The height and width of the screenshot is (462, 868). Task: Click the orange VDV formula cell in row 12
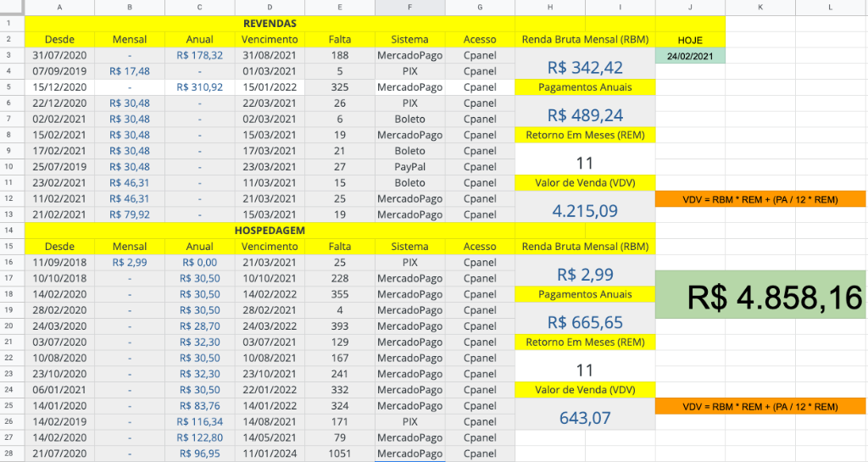pos(760,199)
